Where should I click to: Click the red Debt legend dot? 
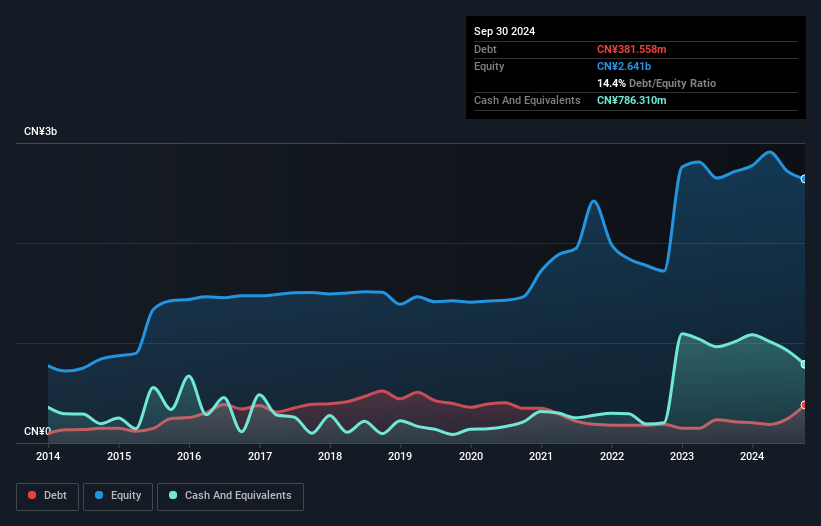32,495
